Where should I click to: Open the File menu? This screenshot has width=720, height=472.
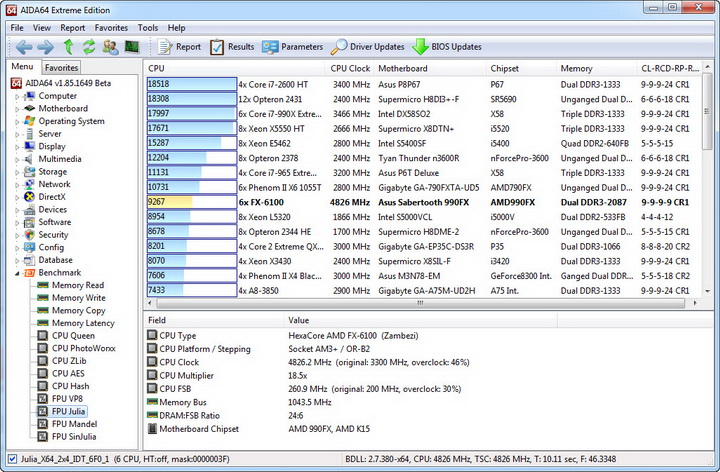pos(17,28)
